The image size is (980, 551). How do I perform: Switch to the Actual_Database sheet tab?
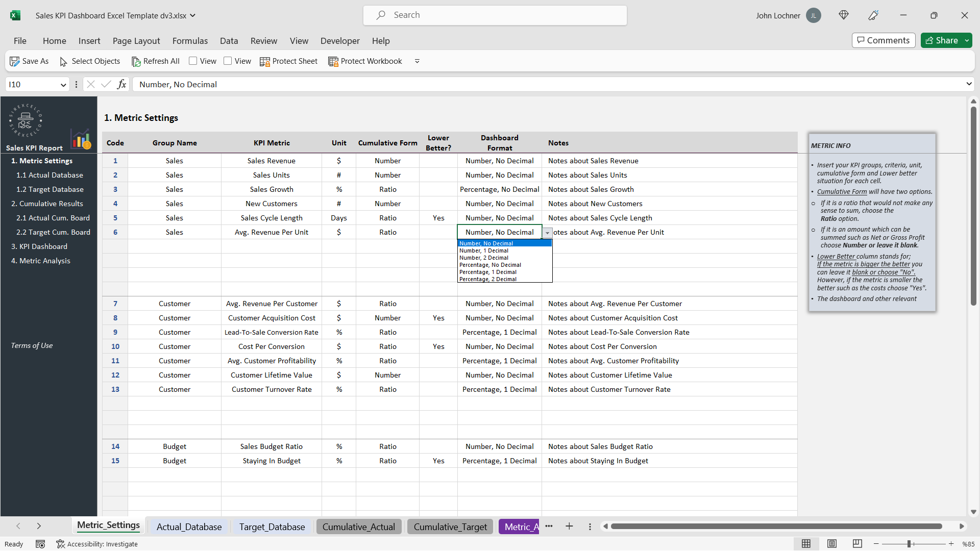189,527
